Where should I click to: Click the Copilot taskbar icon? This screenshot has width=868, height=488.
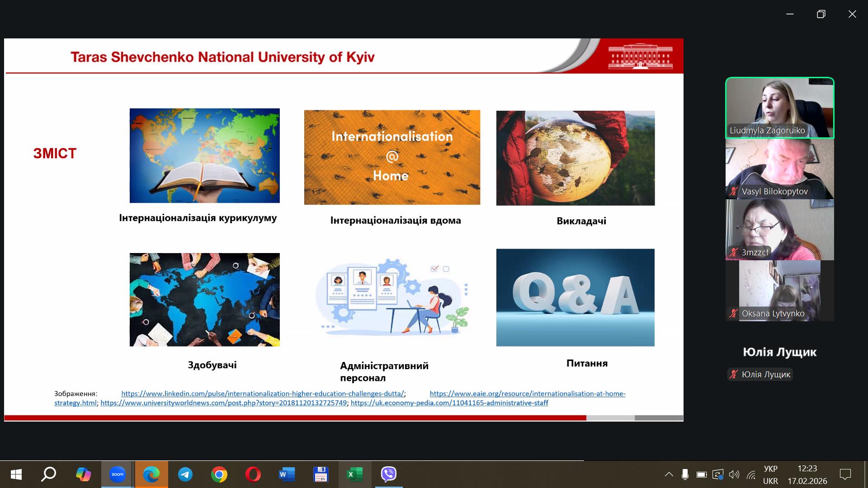83,474
